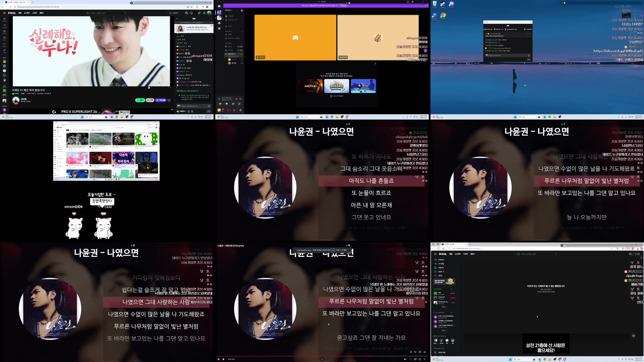The image size is (644, 362).
Task: Collapse the voice channel category in Discord
Action: (x=229, y=43)
